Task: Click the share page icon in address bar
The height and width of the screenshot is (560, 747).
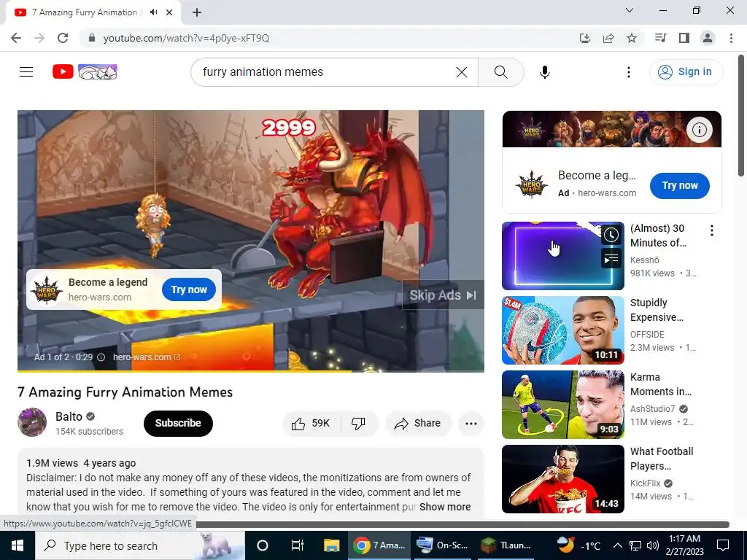Action: pyautogui.click(x=608, y=38)
